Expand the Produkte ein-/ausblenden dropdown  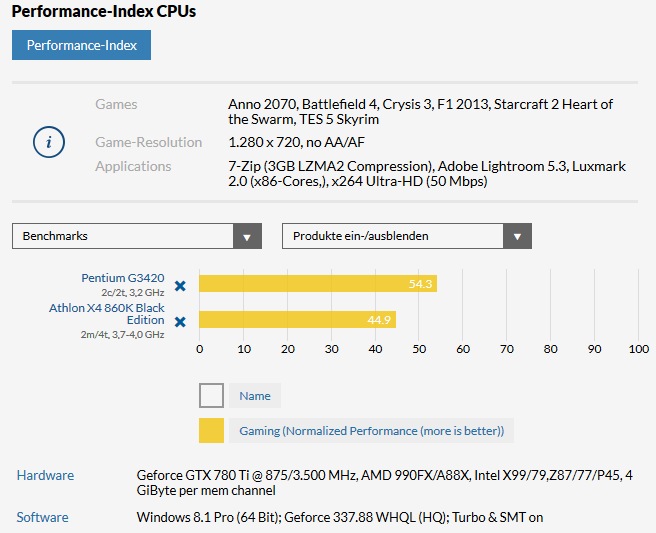pos(407,236)
